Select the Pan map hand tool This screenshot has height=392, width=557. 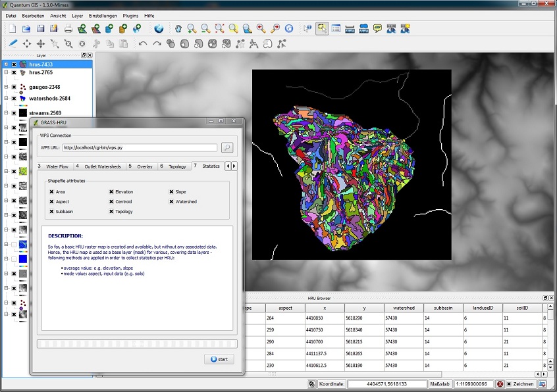177,28
